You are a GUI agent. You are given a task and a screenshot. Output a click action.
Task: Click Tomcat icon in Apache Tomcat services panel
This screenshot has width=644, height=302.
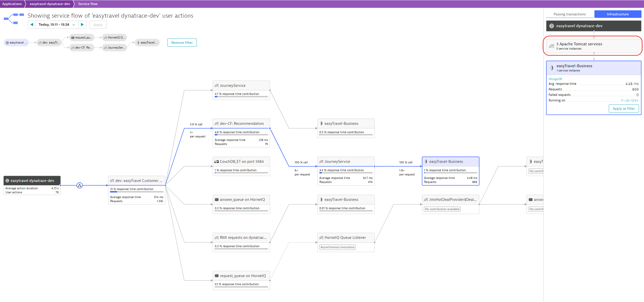[552, 46]
